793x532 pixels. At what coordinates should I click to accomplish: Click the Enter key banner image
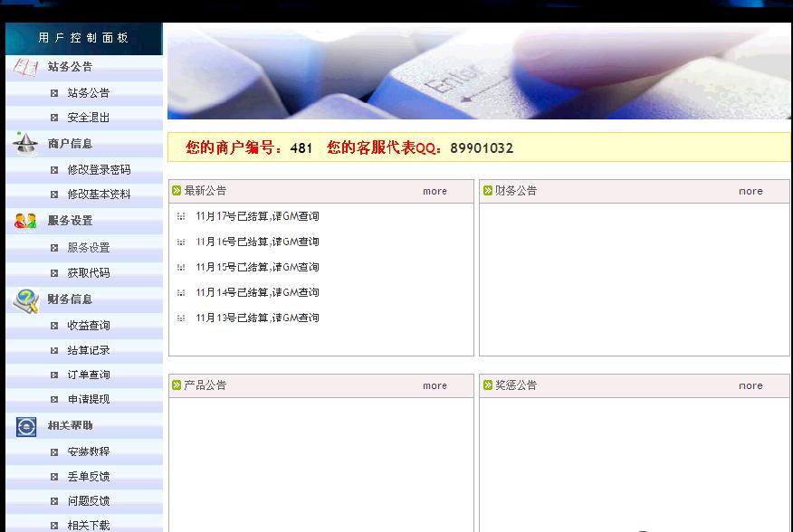pos(478,72)
